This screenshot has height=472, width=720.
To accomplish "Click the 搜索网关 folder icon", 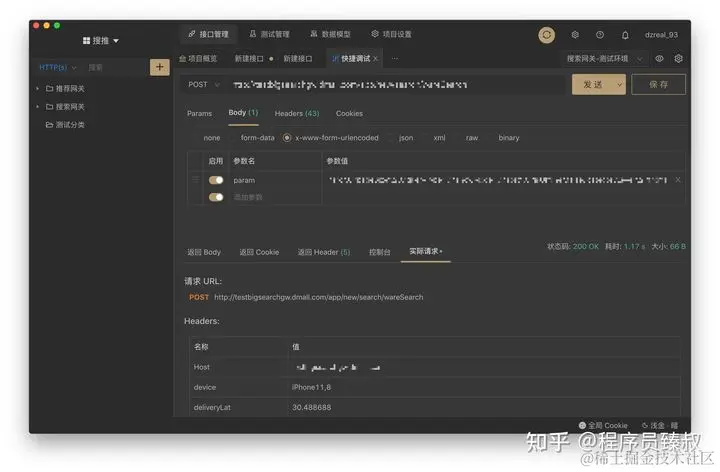I will tap(50, 107).
